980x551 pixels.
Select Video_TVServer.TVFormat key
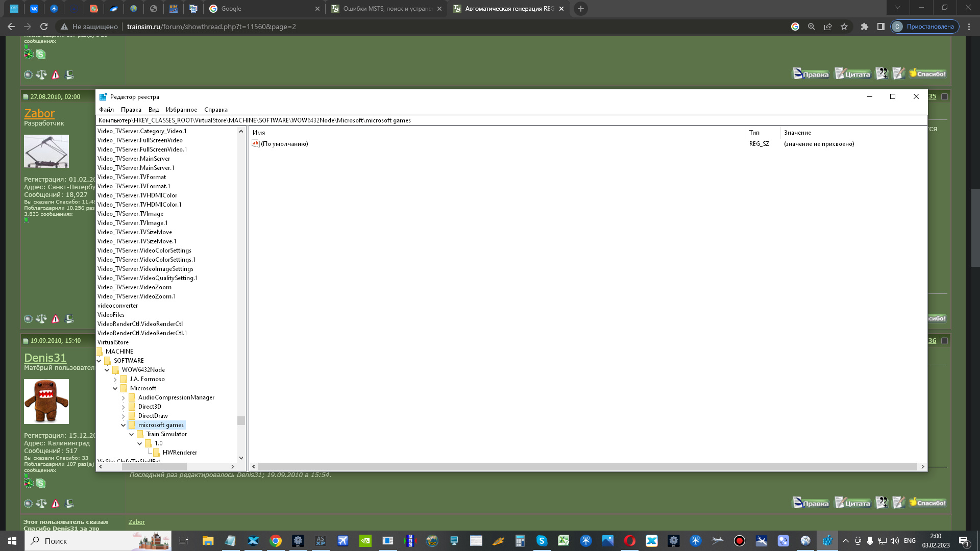click(132, 177)
